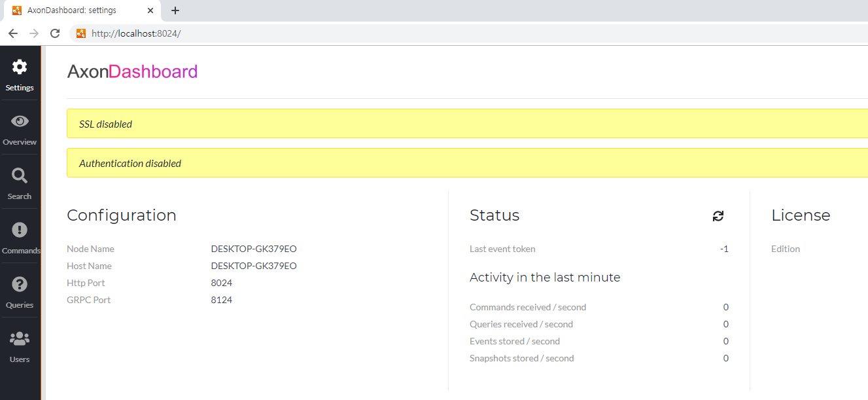Click the site icon in address bar
Viewport: 868px width, 400px height.
click(x=81, y=33)
